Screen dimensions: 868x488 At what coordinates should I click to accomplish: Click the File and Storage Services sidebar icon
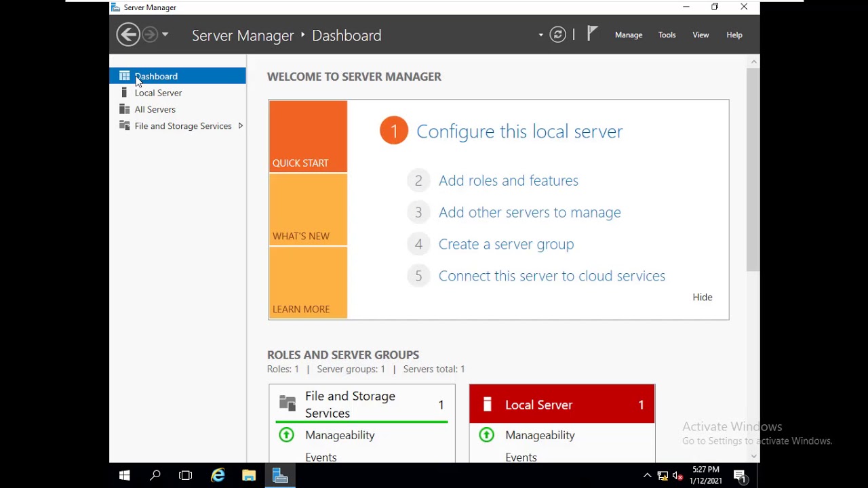pos(124,125)
